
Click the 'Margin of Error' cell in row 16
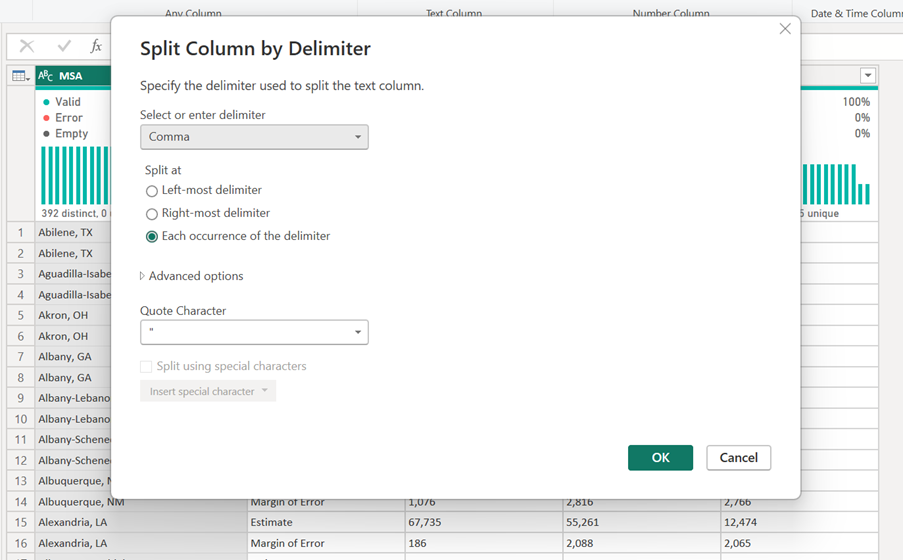326,543
